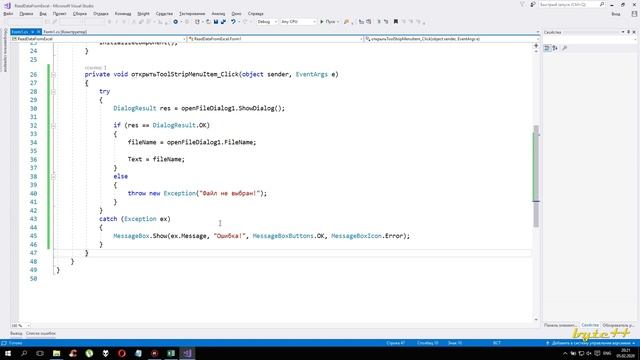Open the Opera browser from the taskbar

click(x=122, y=353)
